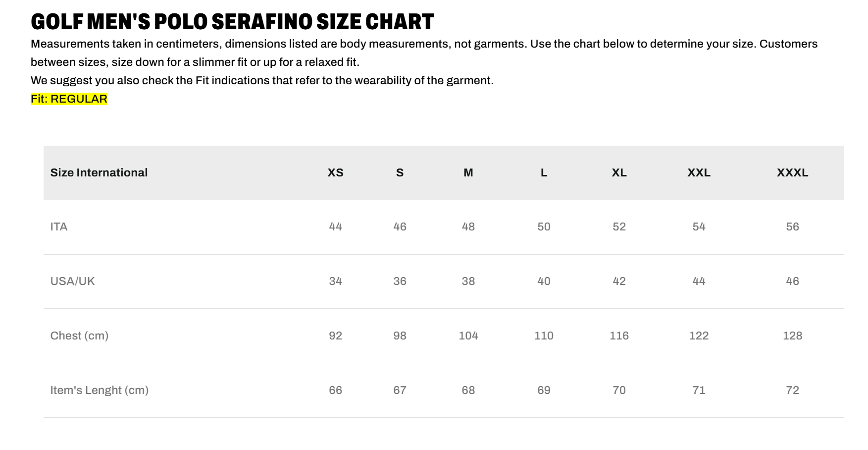
Task: Select the M size column header
Action: [468, 172]
